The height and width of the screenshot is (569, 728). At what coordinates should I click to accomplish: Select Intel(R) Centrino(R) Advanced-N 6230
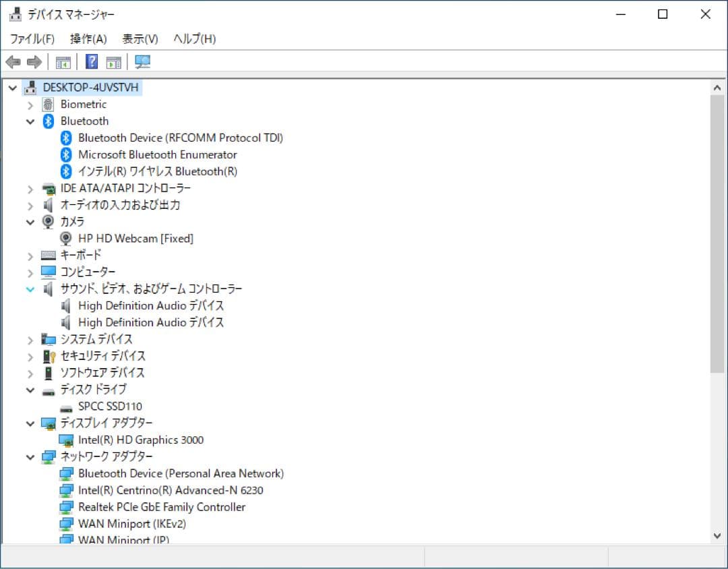coord(171,490)
